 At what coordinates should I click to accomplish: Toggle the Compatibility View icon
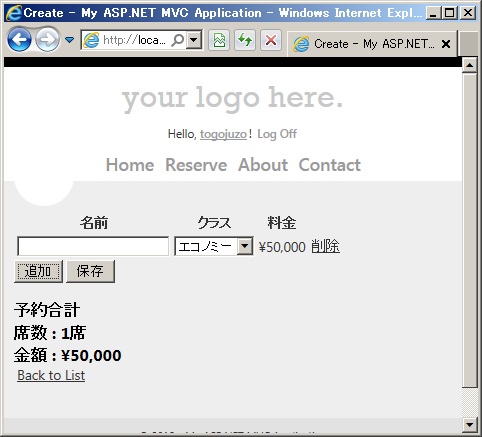point(219,40)
